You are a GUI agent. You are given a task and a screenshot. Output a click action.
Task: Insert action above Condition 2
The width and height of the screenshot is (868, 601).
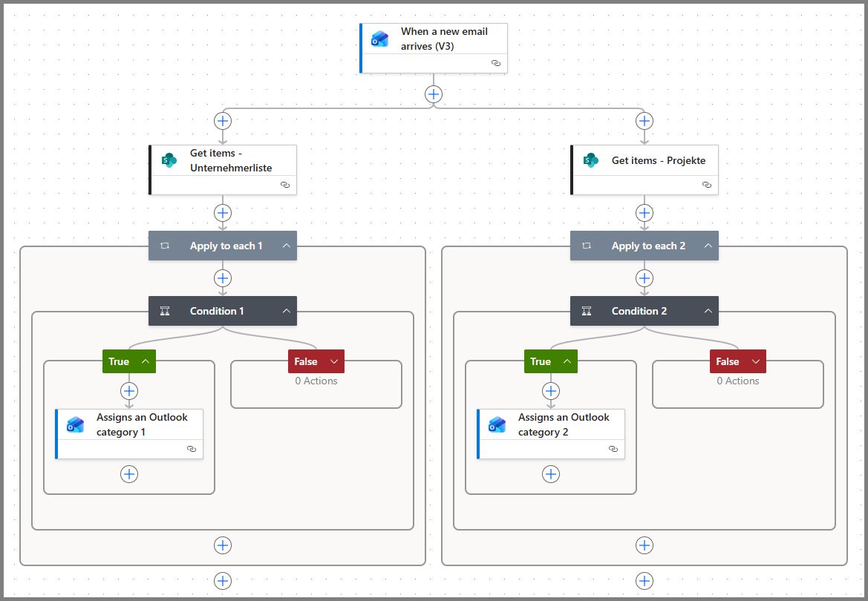tap(645, 278)
